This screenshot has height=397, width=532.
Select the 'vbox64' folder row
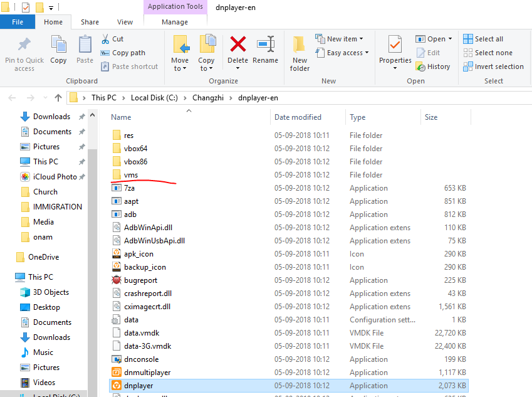[x=288, y=149]
